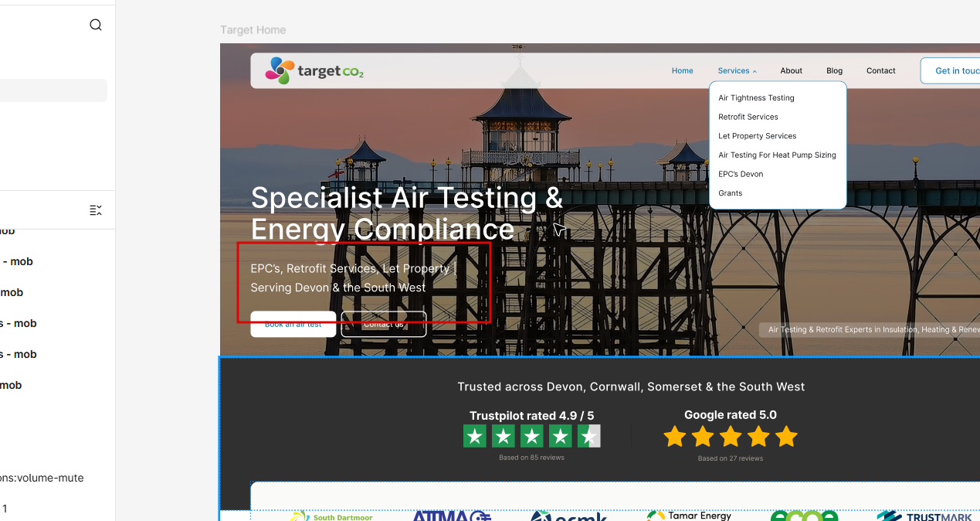Click the Trustpilot green star rating

click(x=531, y=436)
